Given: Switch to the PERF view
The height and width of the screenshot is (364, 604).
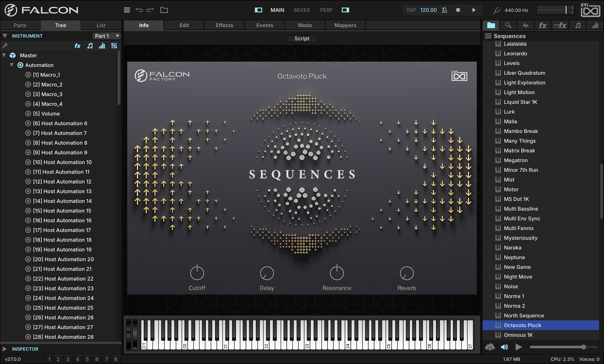Looking at the screenshot, I should click(x=326, y=10).
